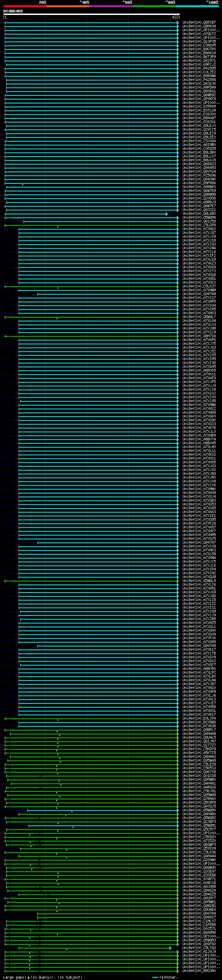The image size is (222, 980).
Task: Select hit label UniRef100_A0BCX6
Action: (199, 883)
